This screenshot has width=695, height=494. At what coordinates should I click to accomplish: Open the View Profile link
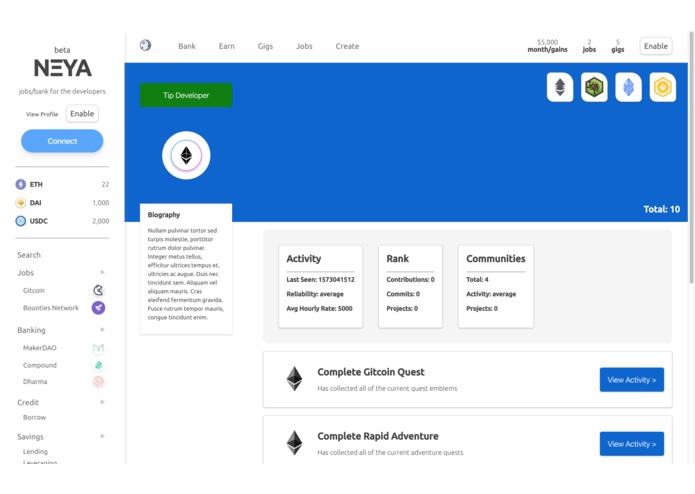pyautogui.click(x=42, y=114)
